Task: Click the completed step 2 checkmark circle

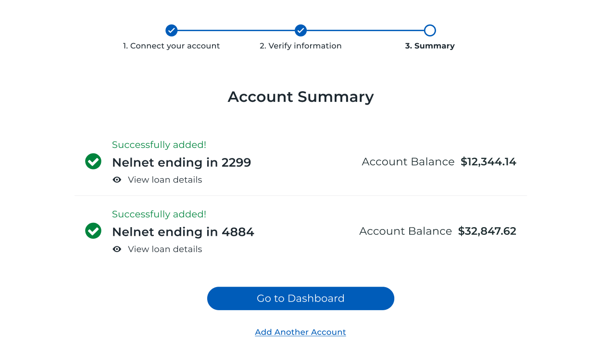Action: point(300,31)
